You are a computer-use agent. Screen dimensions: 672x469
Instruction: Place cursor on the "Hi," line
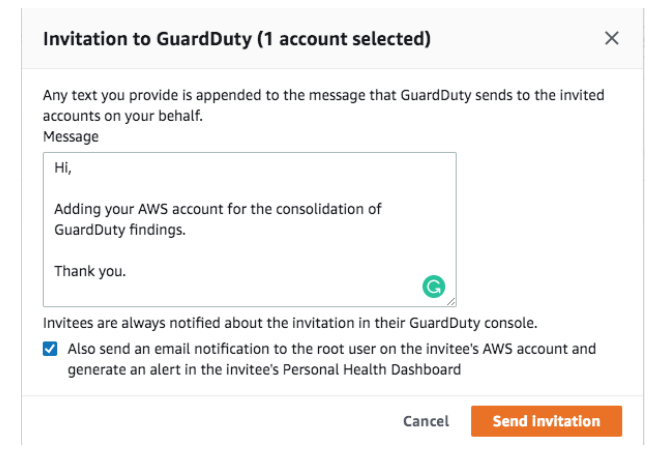(x=64, y=170)
